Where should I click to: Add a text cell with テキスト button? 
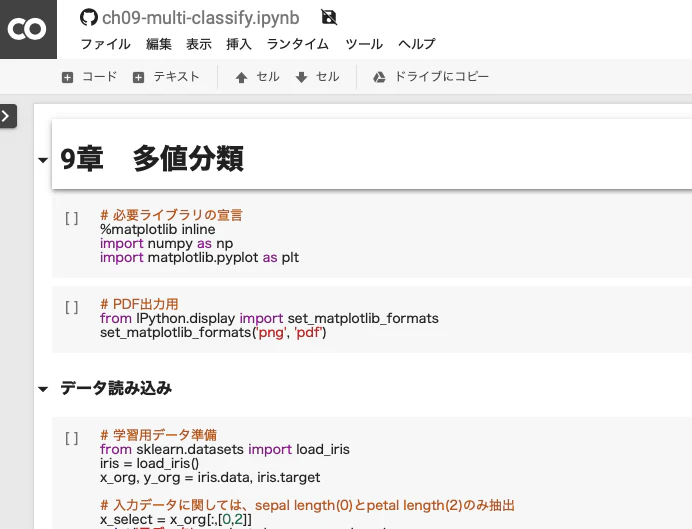(166, 77)
